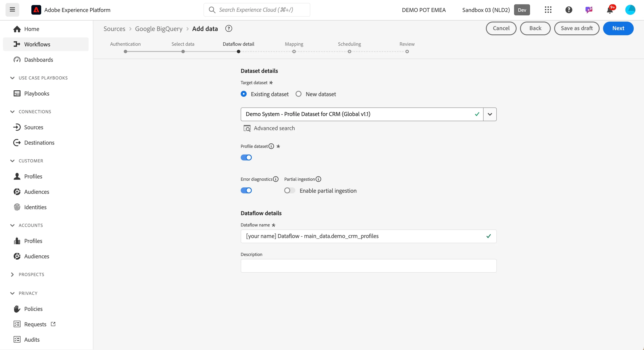Click the Advanced search icon

coord(247,128)
